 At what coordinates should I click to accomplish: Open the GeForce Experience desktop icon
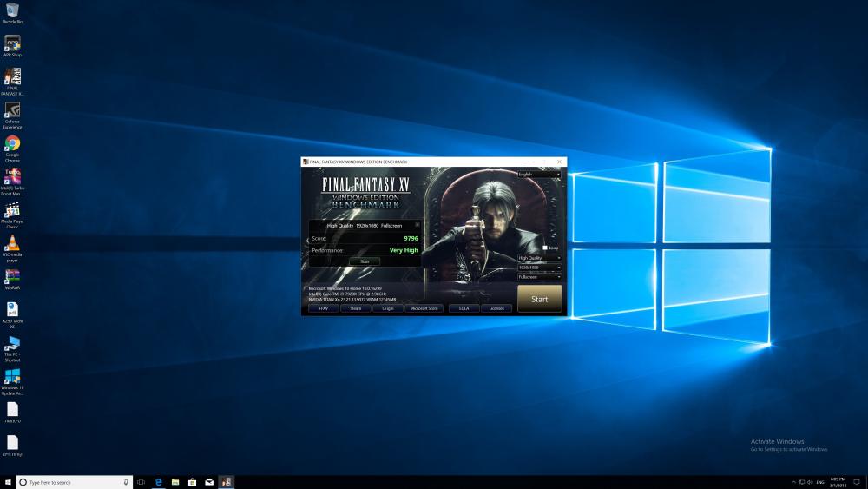[x=12, y=115]
